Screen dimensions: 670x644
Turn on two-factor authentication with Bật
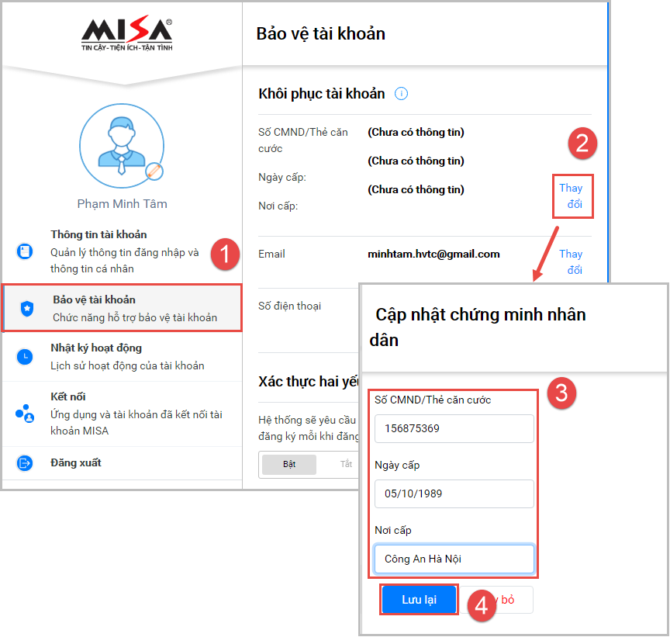(x=289, y=464)
